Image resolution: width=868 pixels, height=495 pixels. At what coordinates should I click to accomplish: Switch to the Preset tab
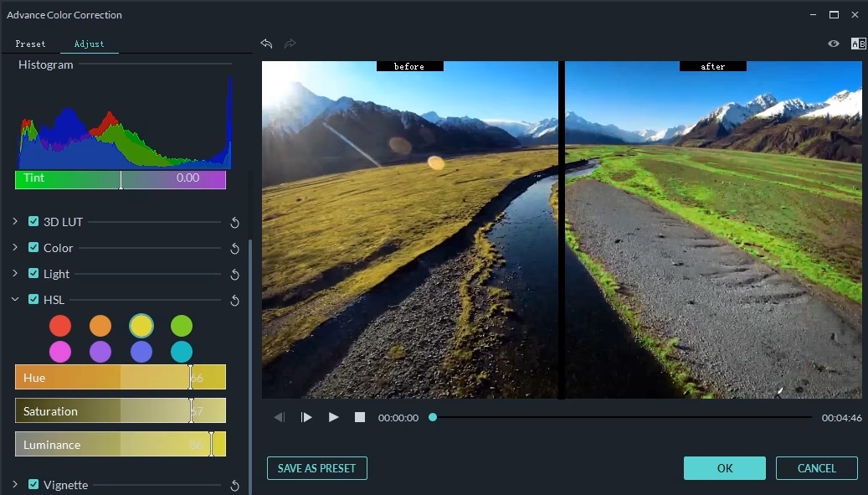[x=30, y=44]
